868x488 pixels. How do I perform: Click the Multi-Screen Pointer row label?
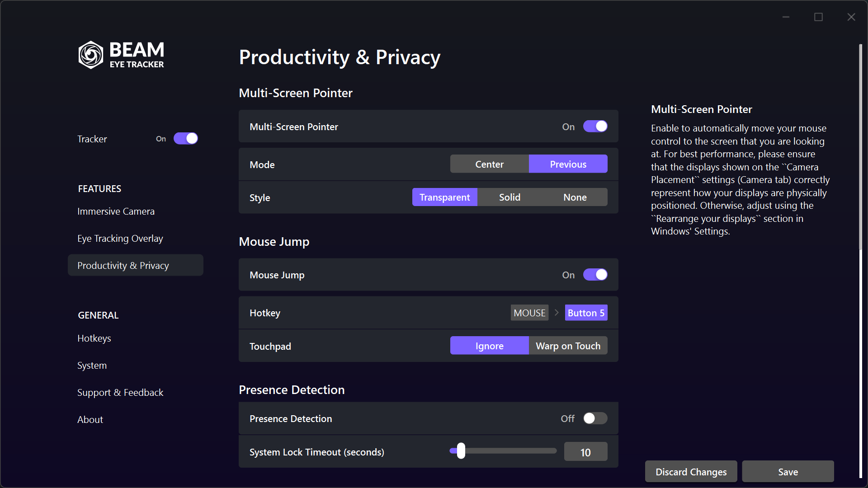click(x=293, y=127)
